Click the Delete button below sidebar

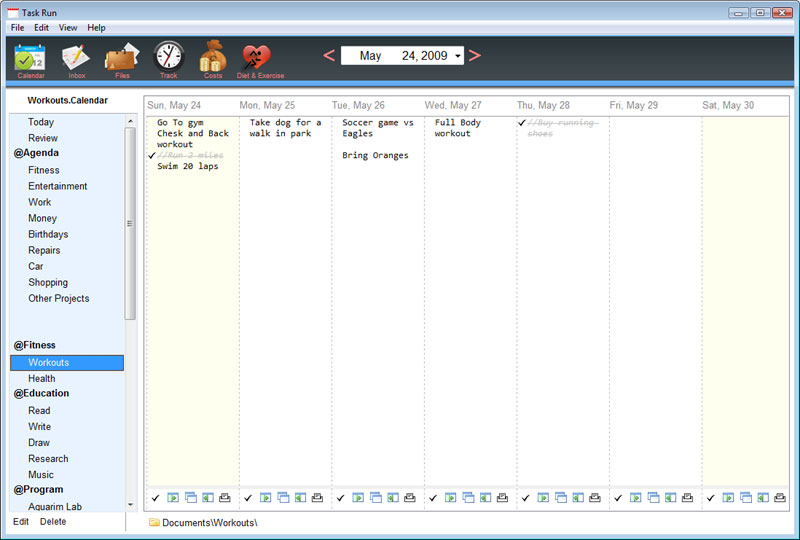point(53,522)
